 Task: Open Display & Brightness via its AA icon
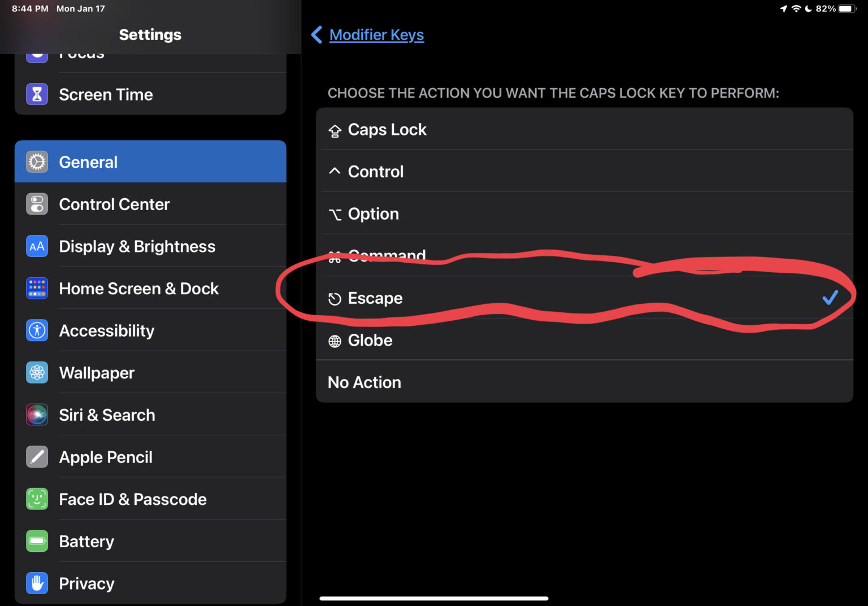coord(37,246)
